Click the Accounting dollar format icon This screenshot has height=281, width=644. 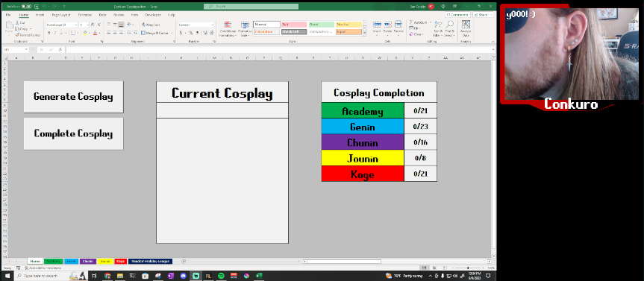pyautogui.click(x=181, y=33)
